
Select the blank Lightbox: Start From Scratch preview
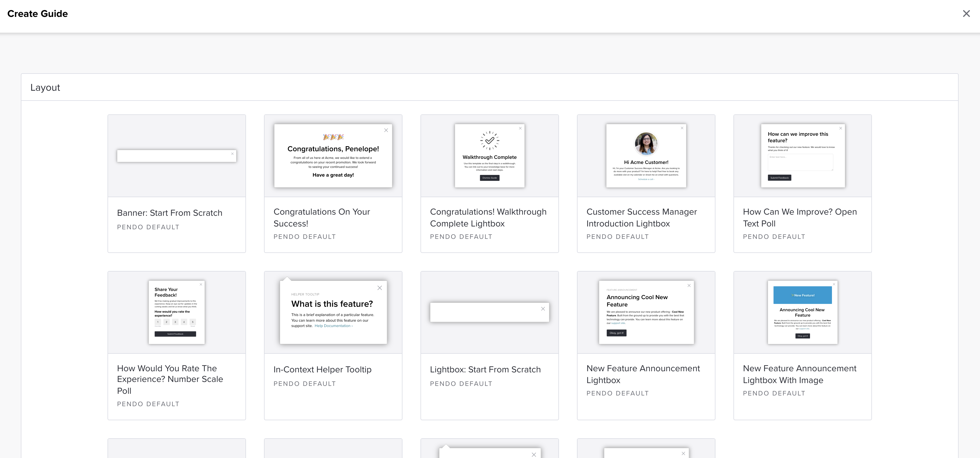tap(490, 312)
